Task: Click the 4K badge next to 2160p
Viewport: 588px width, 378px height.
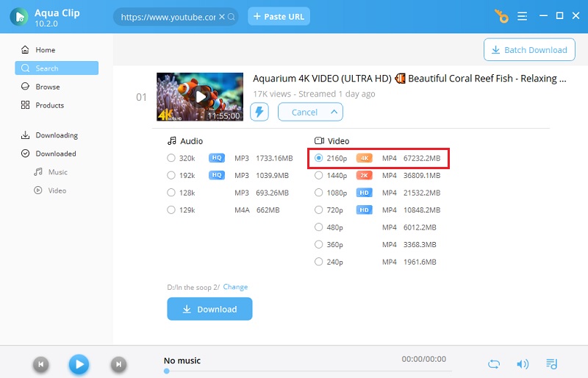Action: pos(364,158)
